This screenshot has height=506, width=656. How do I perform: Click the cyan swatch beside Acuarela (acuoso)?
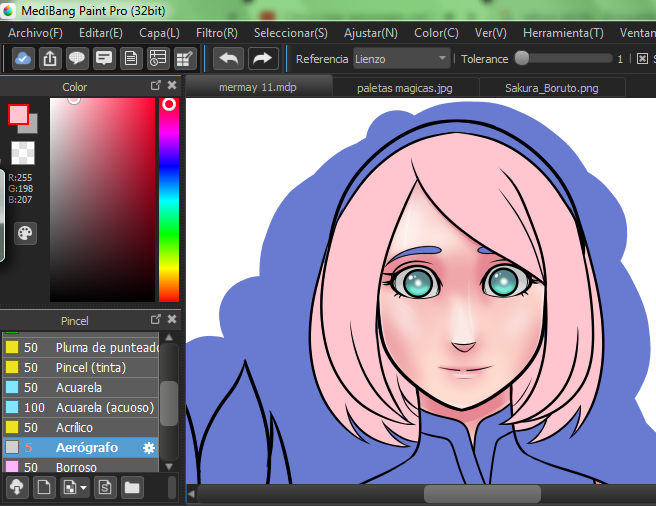(x=12, y=407)
